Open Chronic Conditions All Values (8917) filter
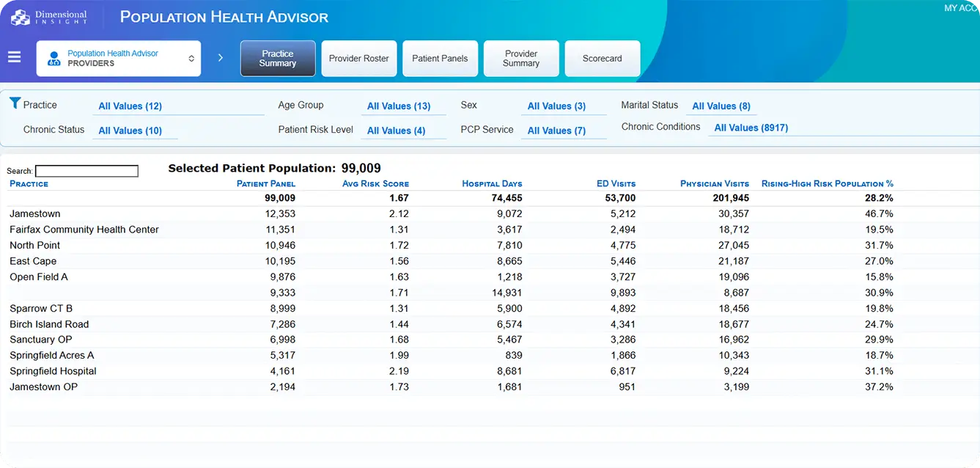980x468 pixels. click(x=751, y=128)
